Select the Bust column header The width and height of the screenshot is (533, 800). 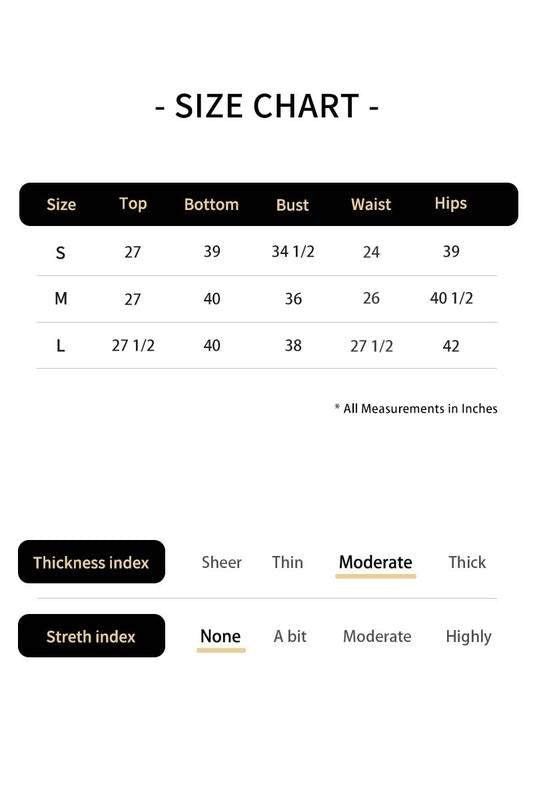point(293,205)
